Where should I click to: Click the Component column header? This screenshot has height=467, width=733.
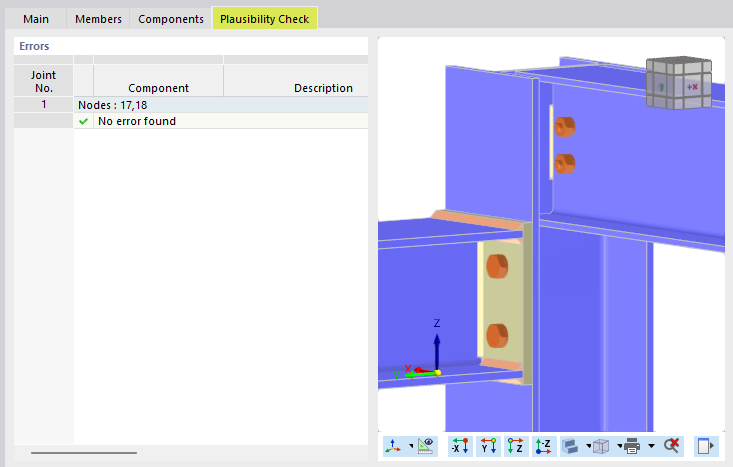(x=158, y=81)
